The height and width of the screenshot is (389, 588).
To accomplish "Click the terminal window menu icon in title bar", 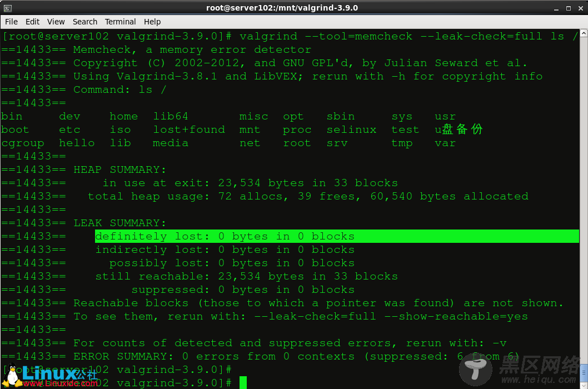I will click(7, 8).
